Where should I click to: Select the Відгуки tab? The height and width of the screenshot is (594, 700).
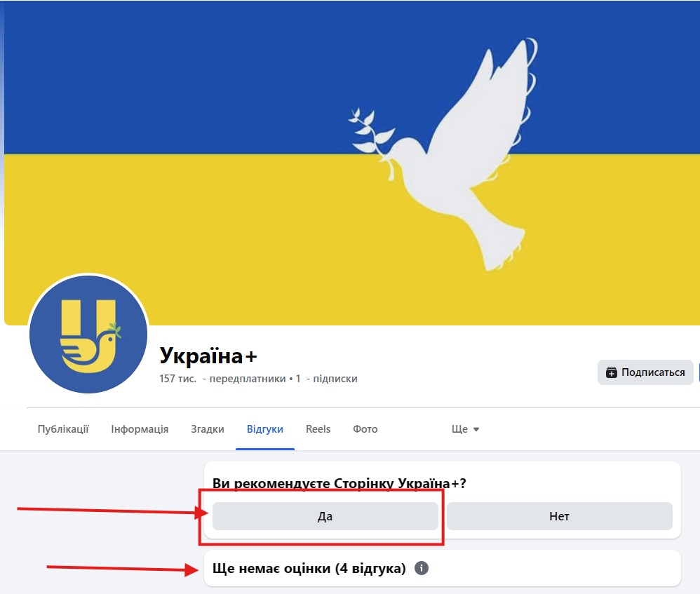265,429
